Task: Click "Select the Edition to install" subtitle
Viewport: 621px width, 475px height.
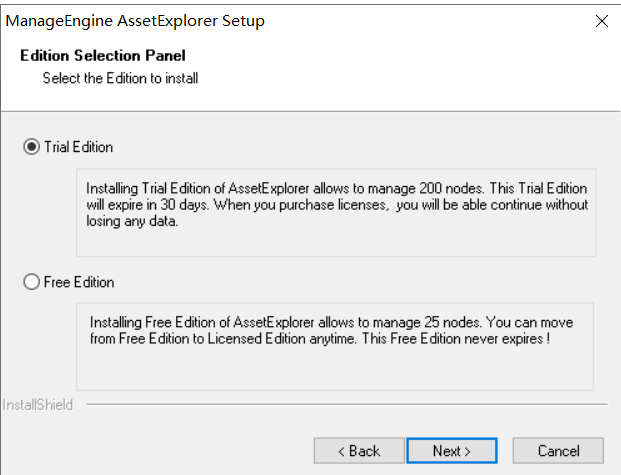Action: pyautogui.click(x=120, y=78)
